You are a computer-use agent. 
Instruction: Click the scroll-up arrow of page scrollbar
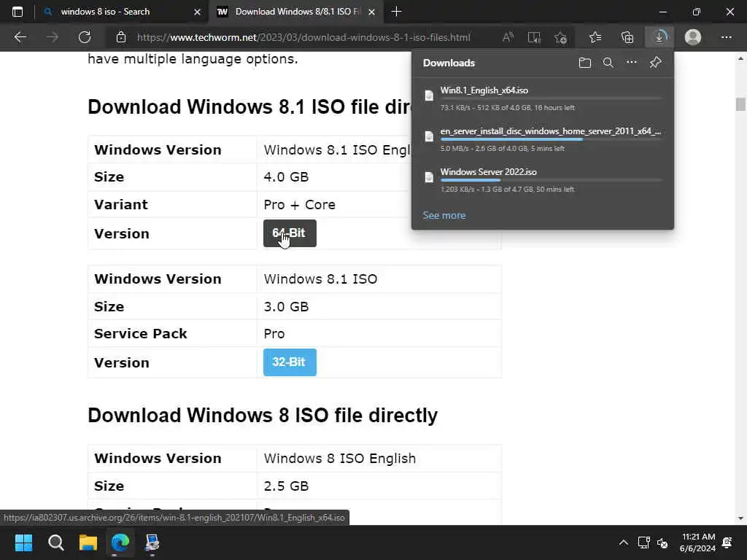coord(740,58)
